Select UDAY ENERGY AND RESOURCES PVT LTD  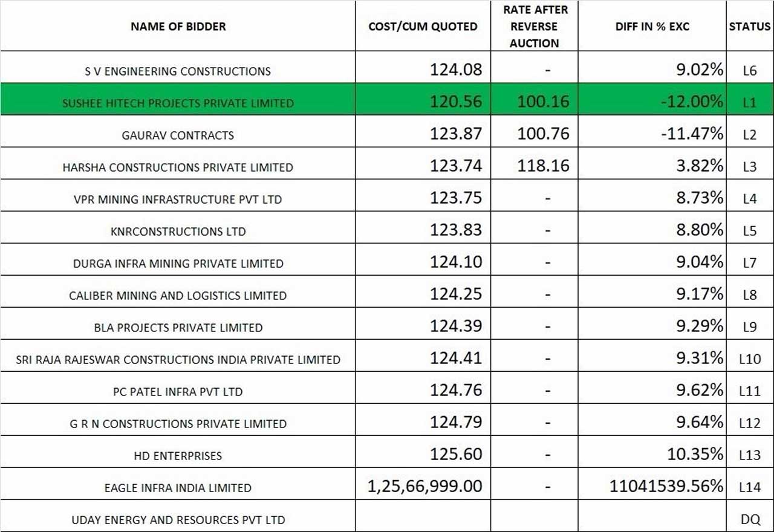pyautogui.click(x=178, y=520)
